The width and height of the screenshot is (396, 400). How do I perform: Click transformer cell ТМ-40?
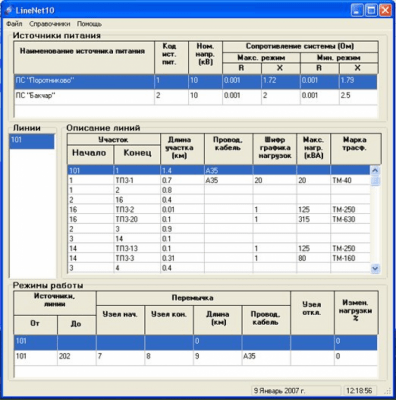pyautogui.click(x=350, y=180)
